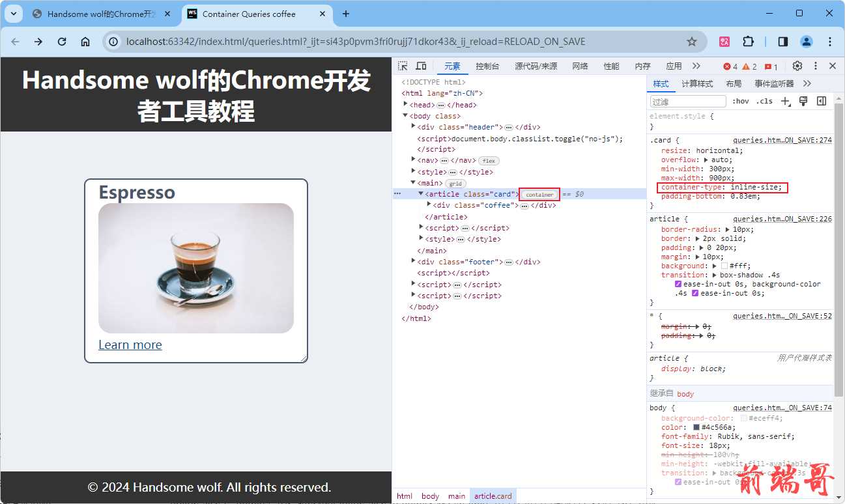Go forward in browser history
The image size is (845, 504).
tap(38, 42)
